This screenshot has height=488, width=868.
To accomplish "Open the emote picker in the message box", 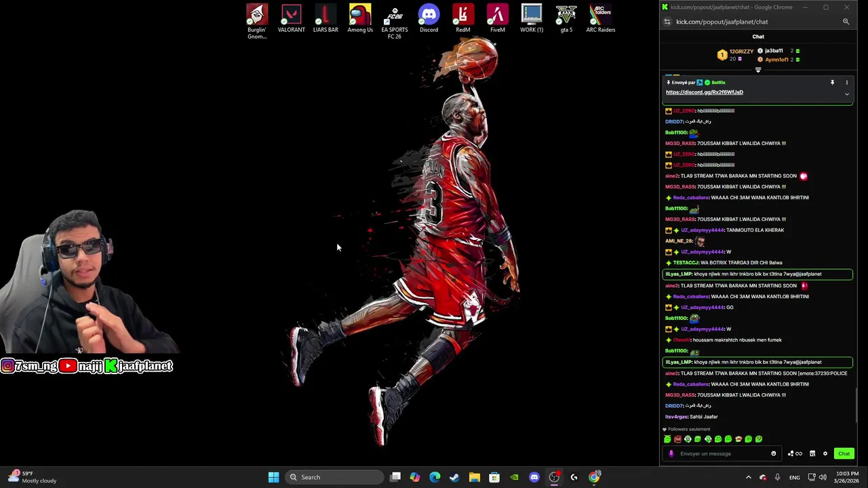I will [774, 453].
